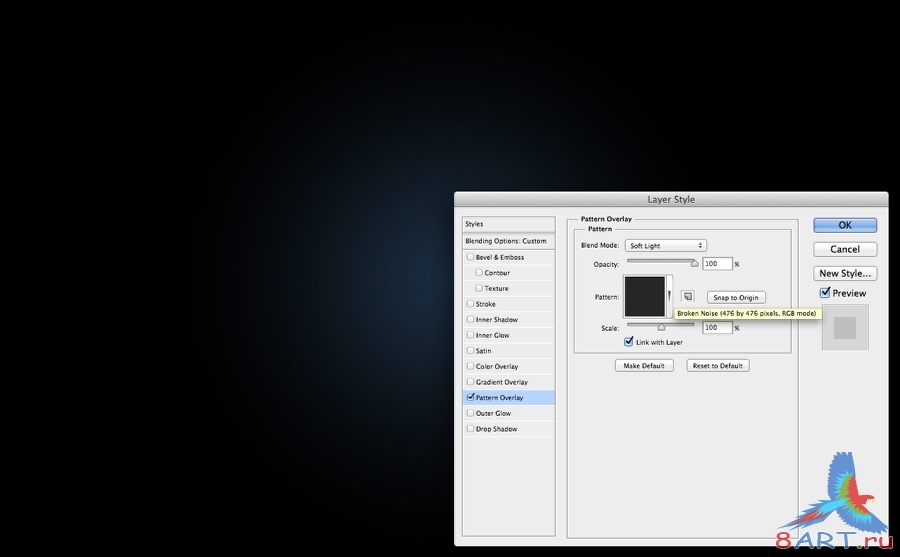Open the Blend Mode Soft Light dropdown
Image resolution: width=900 pixels, height=557 pixels.
[665, 246]
